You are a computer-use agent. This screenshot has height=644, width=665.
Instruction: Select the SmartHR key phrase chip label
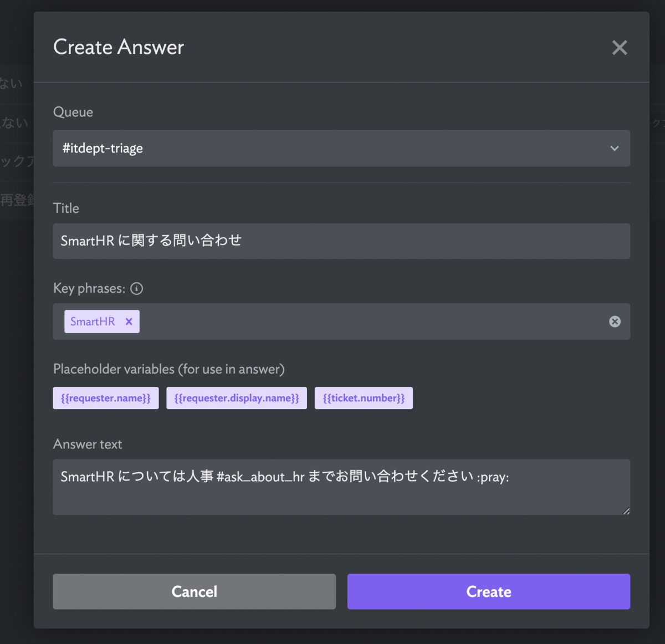point(93,321)
